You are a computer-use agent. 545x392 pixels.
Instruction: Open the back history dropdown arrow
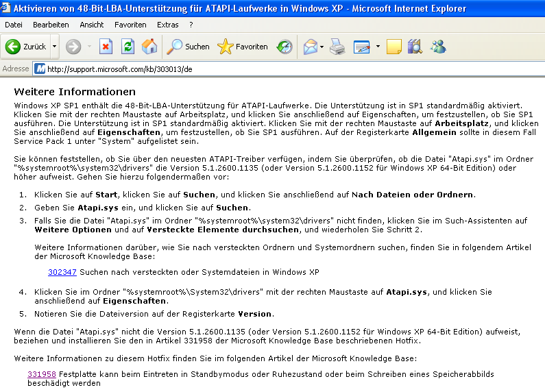coord(55,47)
